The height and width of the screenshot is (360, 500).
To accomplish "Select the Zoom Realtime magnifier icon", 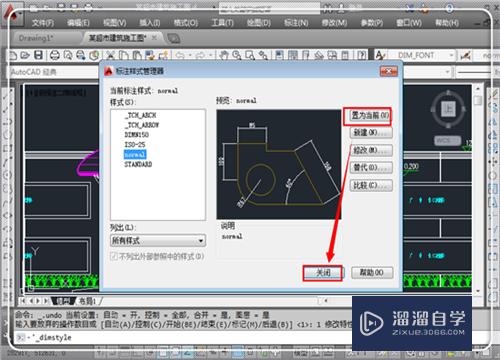I will click(237, 55).
